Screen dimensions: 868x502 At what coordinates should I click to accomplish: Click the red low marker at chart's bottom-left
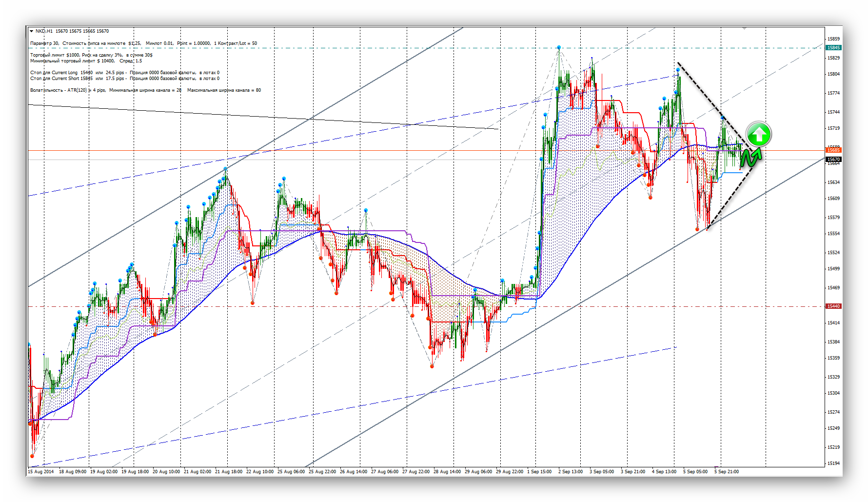tap(32, 456)
